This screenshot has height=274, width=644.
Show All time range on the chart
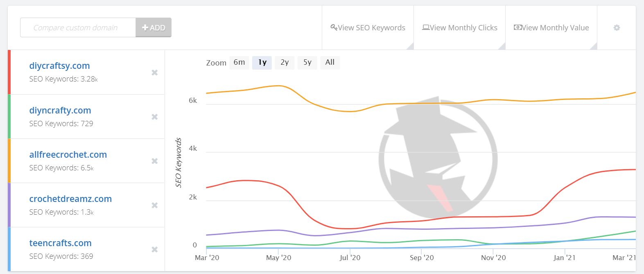330,63
